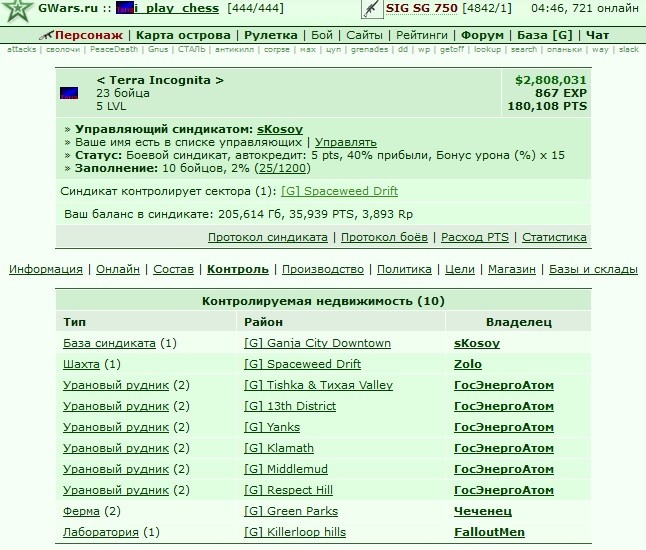Viewport: 646px width, 550px height.
Task: Open the 25/1200 fill link
Action: tap(283, 169)
